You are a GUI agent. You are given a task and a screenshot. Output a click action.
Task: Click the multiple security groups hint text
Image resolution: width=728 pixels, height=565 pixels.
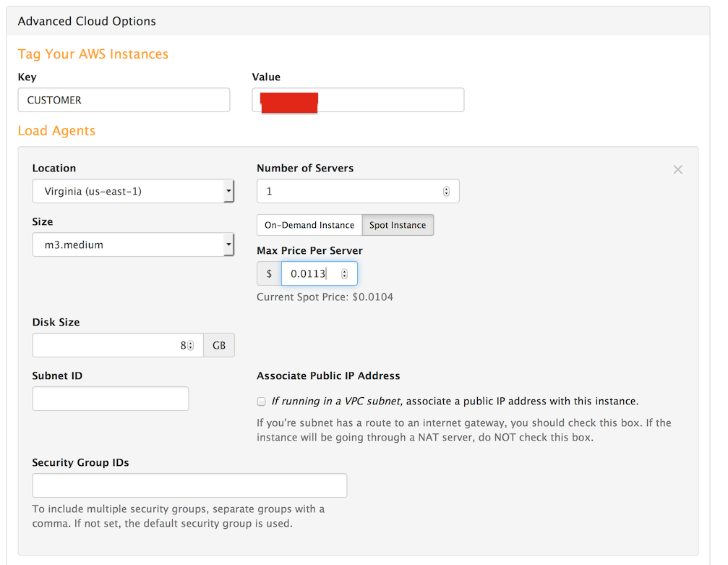pyautogui.click(x=179, y=517)
